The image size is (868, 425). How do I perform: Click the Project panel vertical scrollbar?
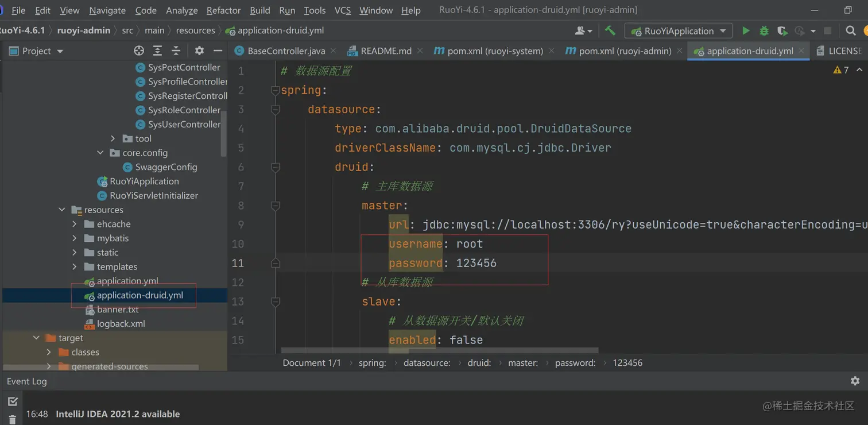tap(223, 133)
